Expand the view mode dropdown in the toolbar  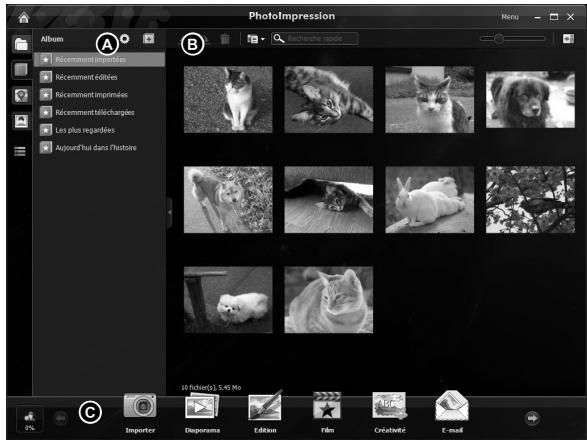pyautogui.click(x=256, y=39)
